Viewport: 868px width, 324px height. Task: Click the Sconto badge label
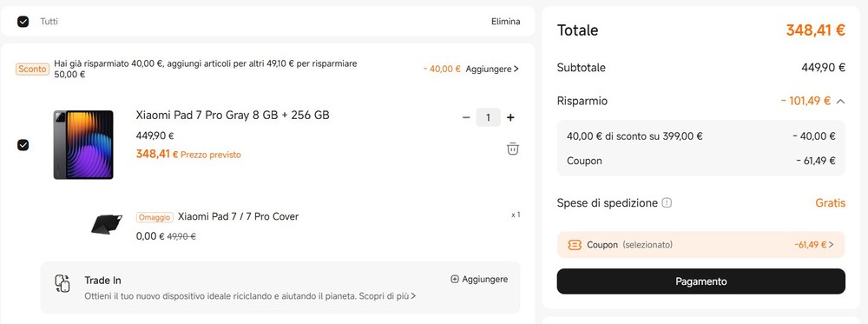(33, 69)
